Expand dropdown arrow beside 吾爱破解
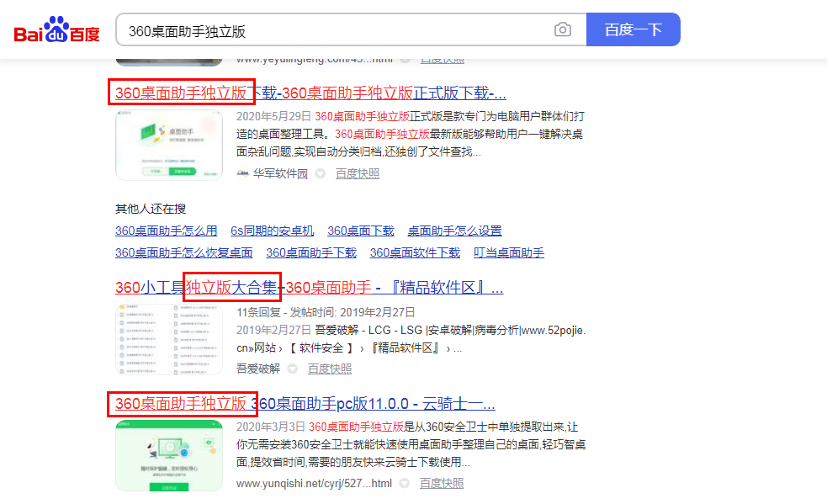Image resolution: width=827 pixels, height=504 pixels. [293, 369]
